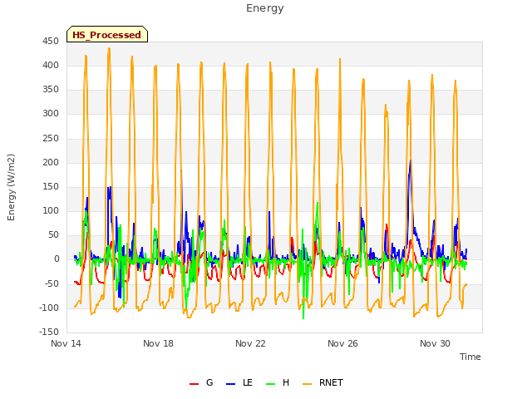The image size is (532, 399).
Task: Click the HS_Processed label box
Action: tap(107, 34)
